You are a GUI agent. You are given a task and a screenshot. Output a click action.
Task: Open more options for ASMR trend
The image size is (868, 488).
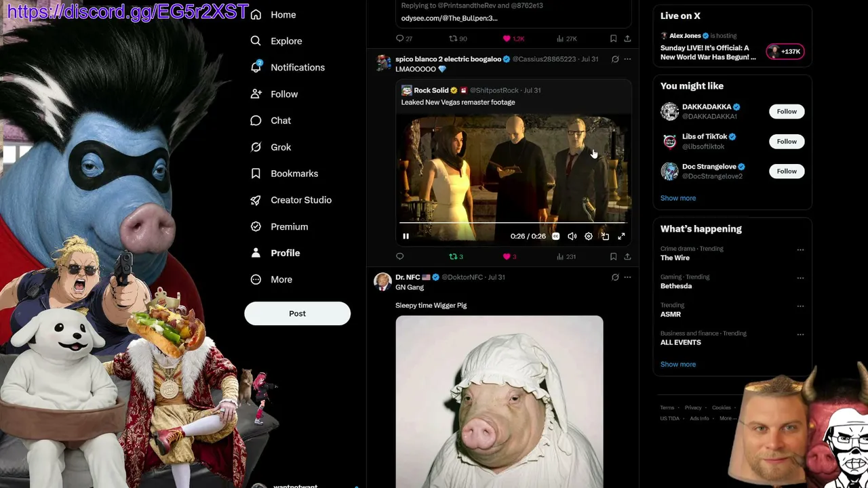pos(800,306)
